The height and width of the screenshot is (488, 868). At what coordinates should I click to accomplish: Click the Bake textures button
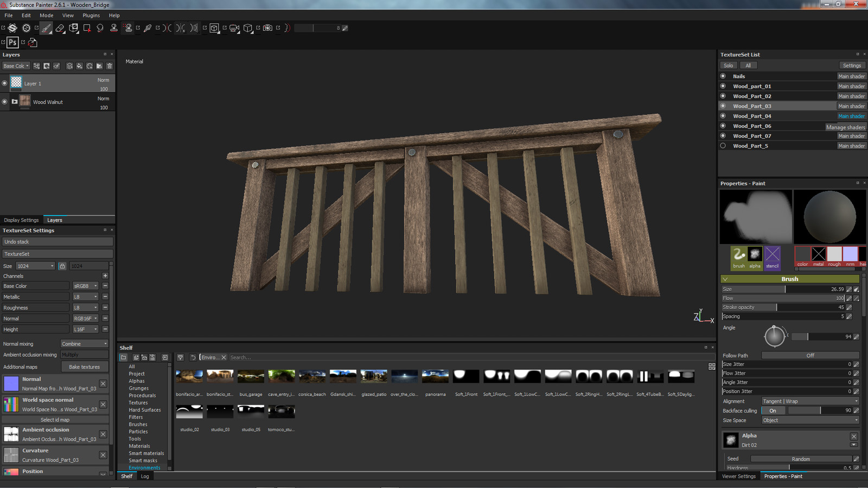pos(84,367)
